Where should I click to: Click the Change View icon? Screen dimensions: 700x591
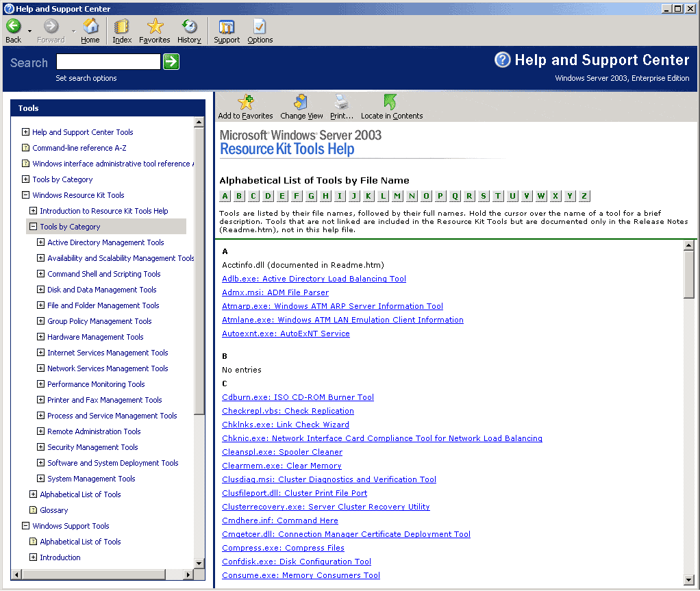pyautogui.click(x=301, y=102)
